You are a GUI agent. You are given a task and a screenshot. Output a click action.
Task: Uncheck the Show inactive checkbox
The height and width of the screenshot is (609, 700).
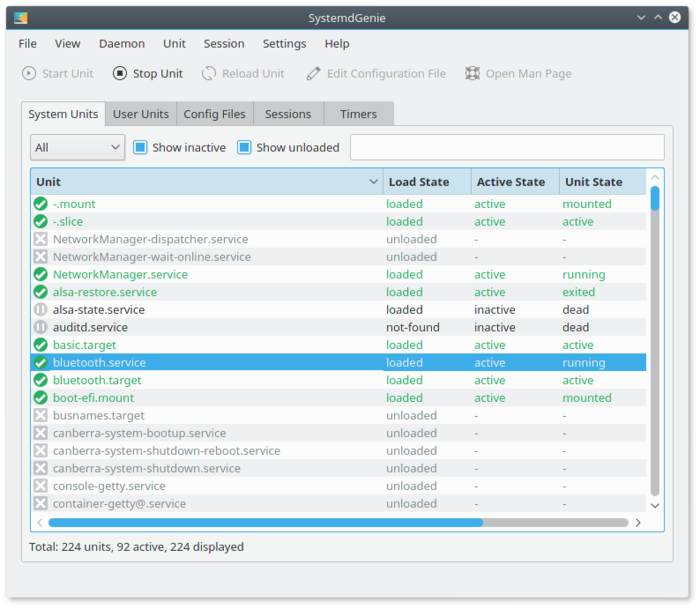pyautogui.click(x=141, y=147)
